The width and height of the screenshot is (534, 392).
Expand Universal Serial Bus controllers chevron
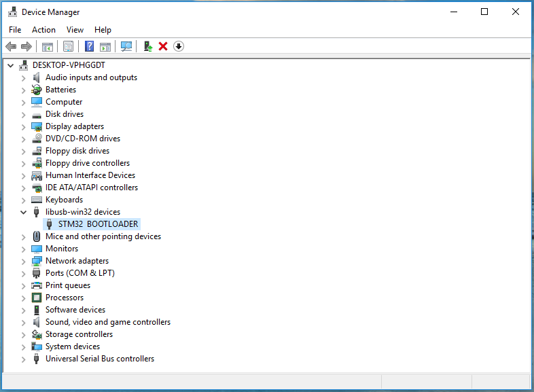(x=24, y=359)
